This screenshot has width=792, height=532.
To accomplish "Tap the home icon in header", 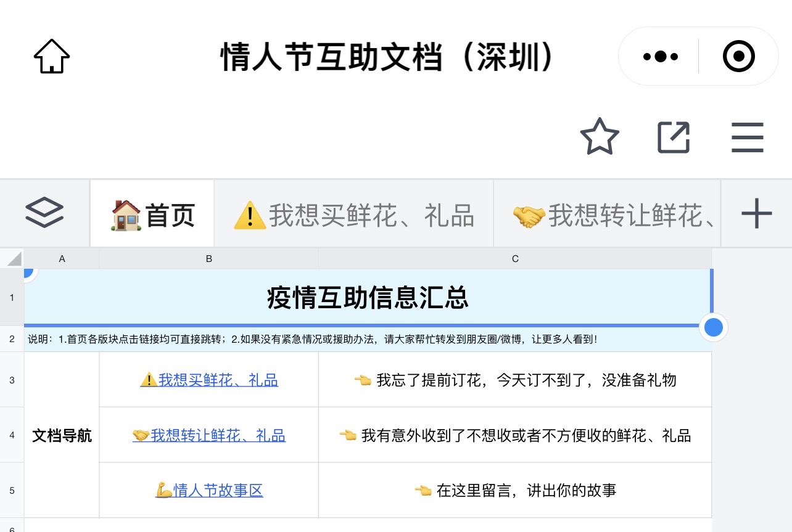I will [x=52, y=57].
